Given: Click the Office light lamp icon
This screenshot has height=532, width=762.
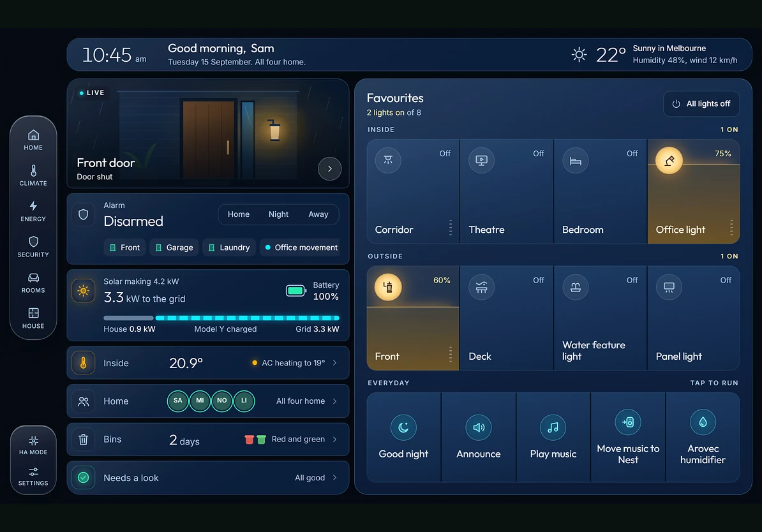Looking at the screenshot, I should click(669, 160).
